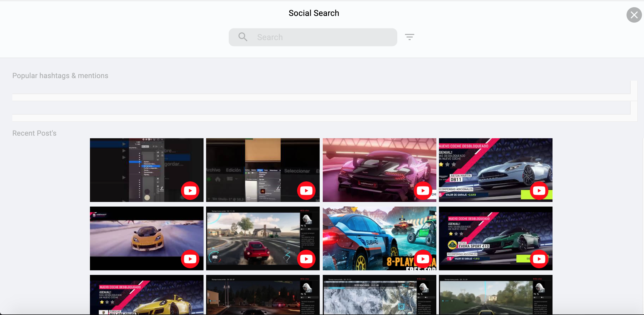Play the red car livestream video
Image resolution: width=644 pixels, height=315 pixels.
306,259
